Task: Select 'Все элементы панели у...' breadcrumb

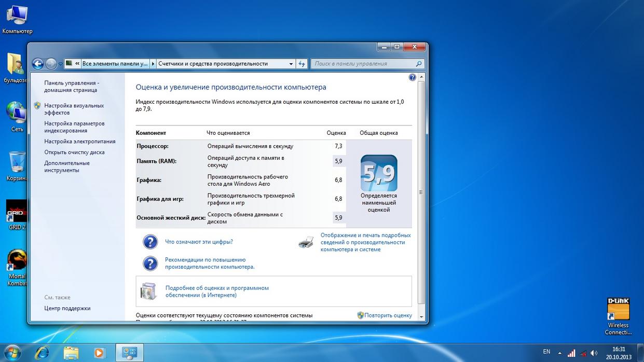Action: pos(115,64)
